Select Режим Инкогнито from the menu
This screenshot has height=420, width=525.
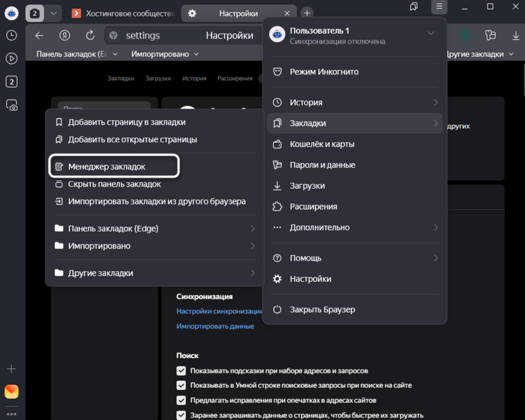pos(324,72)
